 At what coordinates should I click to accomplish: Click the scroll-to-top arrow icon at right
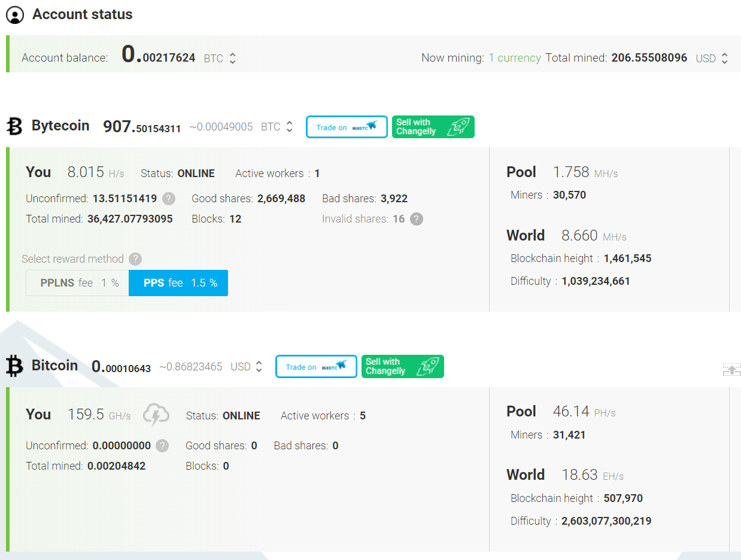pyautogui.click(x=731, y=369)
